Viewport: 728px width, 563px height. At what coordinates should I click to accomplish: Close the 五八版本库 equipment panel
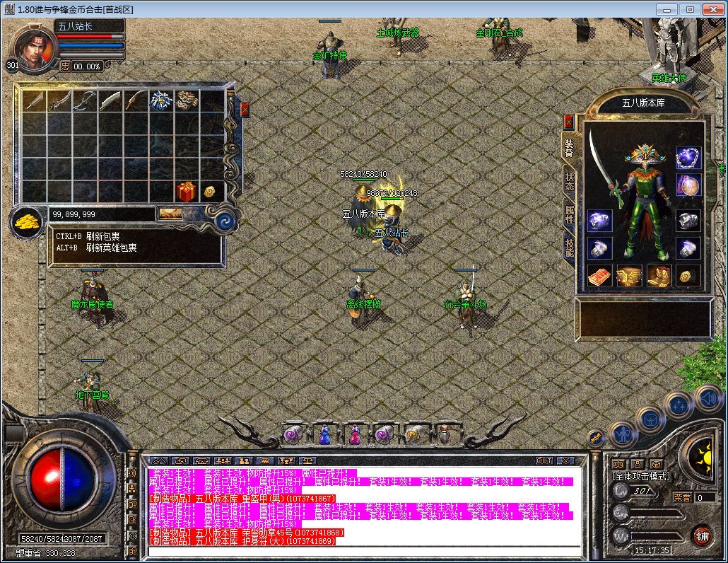568,122
